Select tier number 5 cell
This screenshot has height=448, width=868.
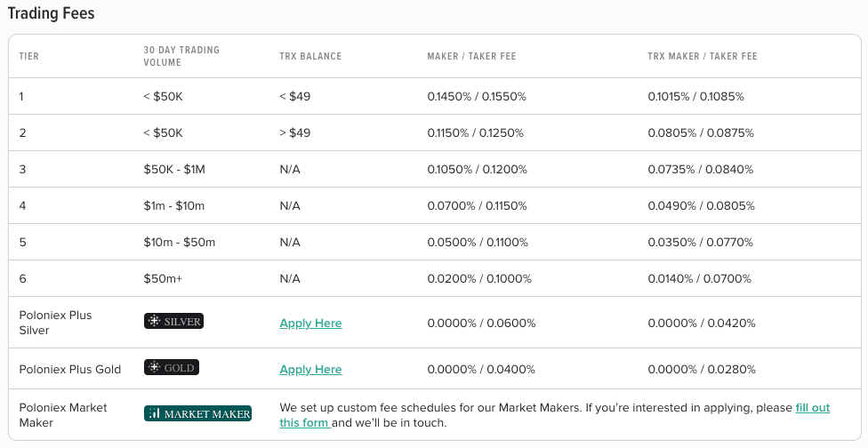[22, 243]
